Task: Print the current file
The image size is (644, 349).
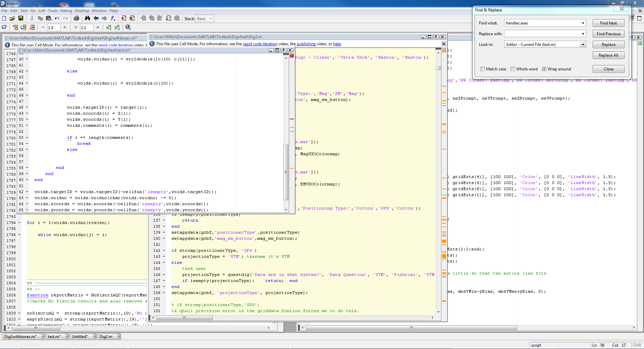Action: pos(76,18)
